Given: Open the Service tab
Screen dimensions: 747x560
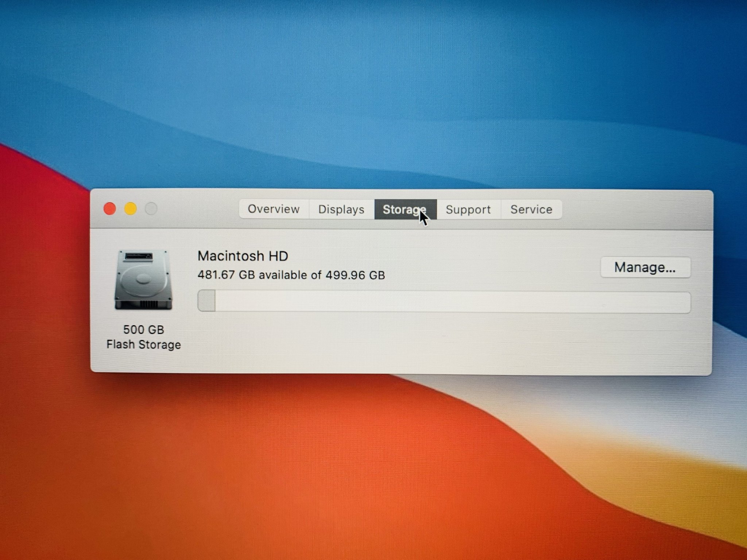Looking at the screenshot, I should click(x=531, y=209).
